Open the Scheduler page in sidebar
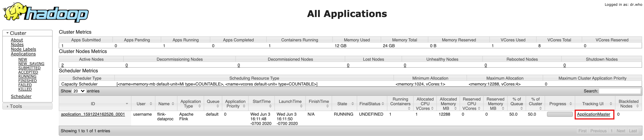This screenshot has height=140, width=644. click(x=21, y=96)
